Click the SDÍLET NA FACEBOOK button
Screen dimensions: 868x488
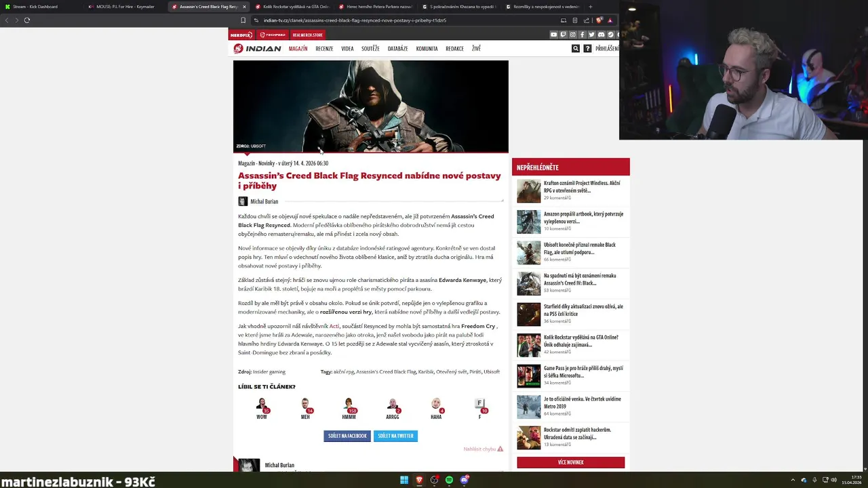point(347,436)
